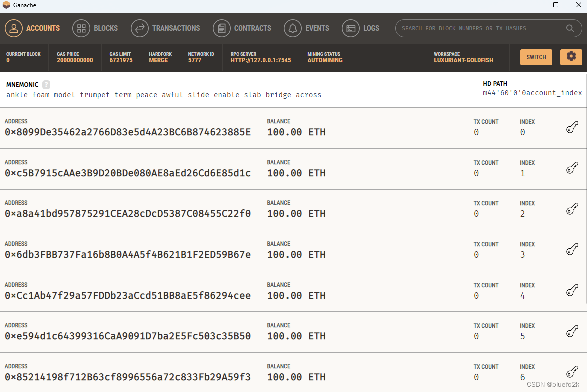
Task: Click the Transactions arrows icon
Action: 139,28
